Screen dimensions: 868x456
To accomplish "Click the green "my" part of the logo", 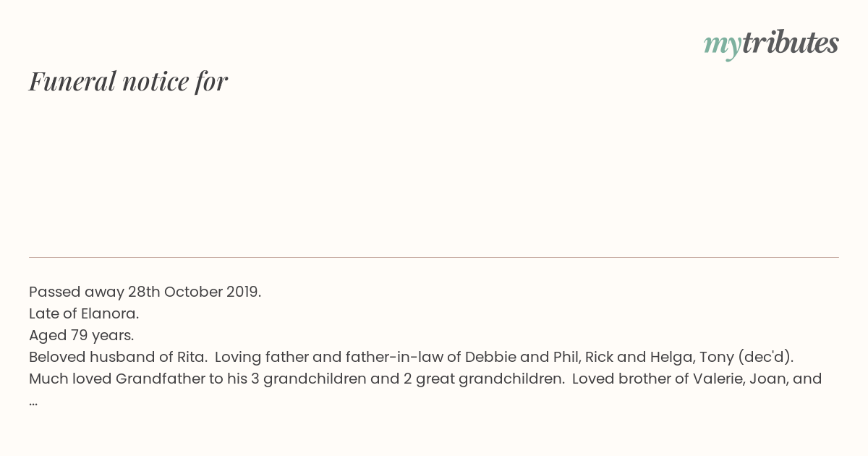I will click(722, 46).
